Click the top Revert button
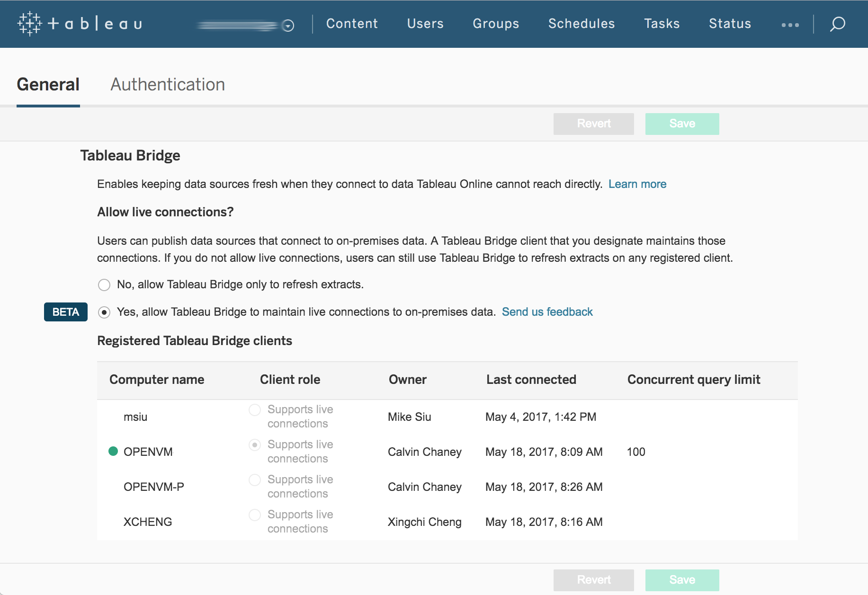This screenshot has height=595, width=868. [x=594, y=124]
